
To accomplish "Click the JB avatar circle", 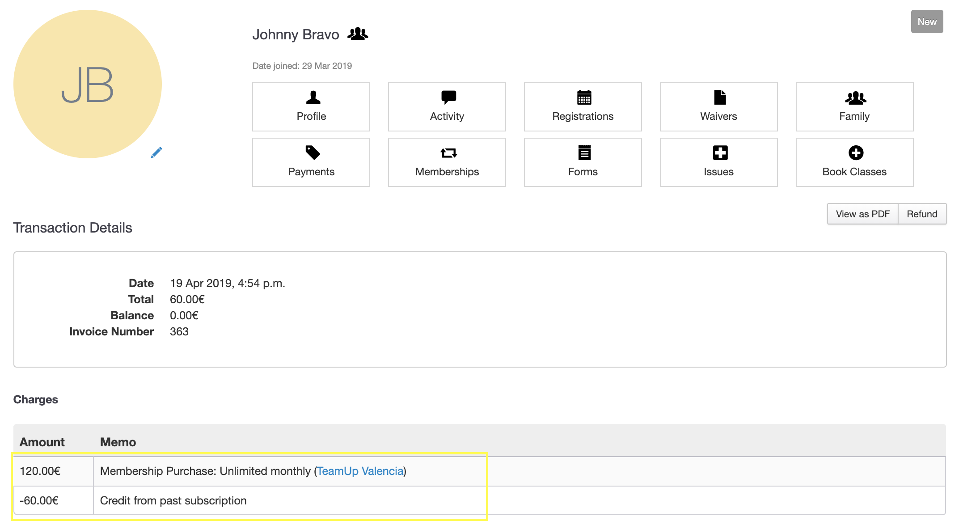I will coord(88,84).
